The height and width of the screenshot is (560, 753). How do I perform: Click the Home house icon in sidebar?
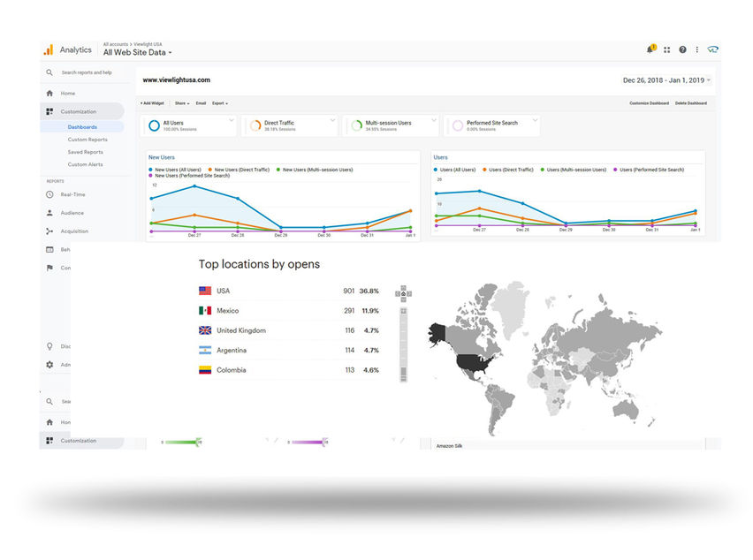pyautogui.click(x=49, y=93)
